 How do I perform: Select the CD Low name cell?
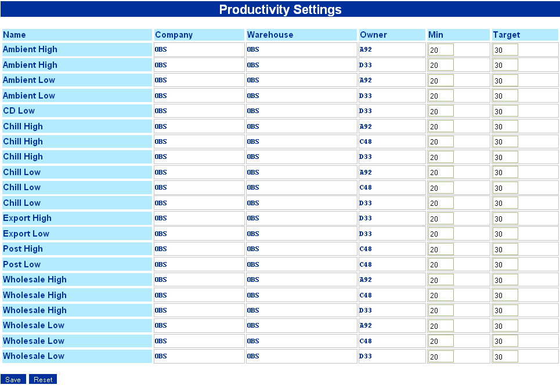coord(77,111)
